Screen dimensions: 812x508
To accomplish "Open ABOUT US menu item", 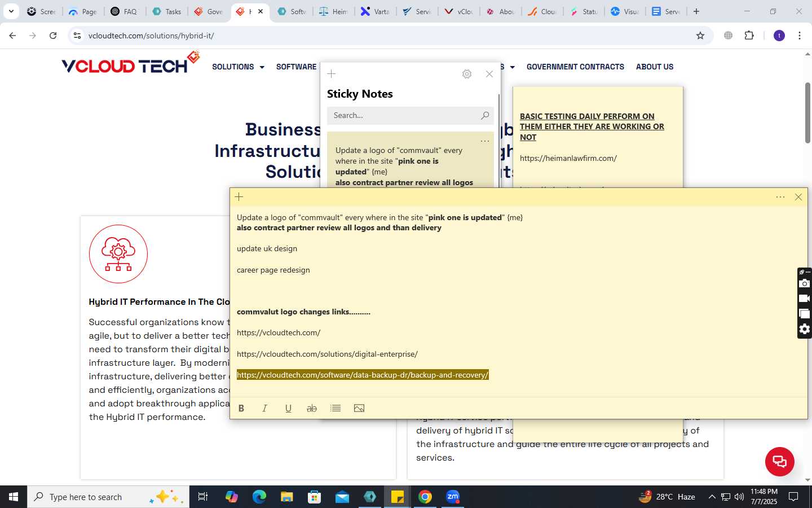I will point(655,67).
